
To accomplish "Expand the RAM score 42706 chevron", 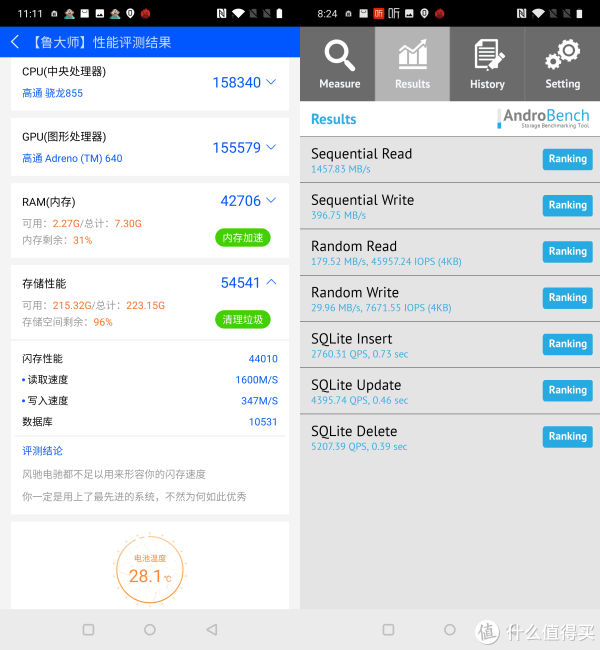I will [271, 201].
